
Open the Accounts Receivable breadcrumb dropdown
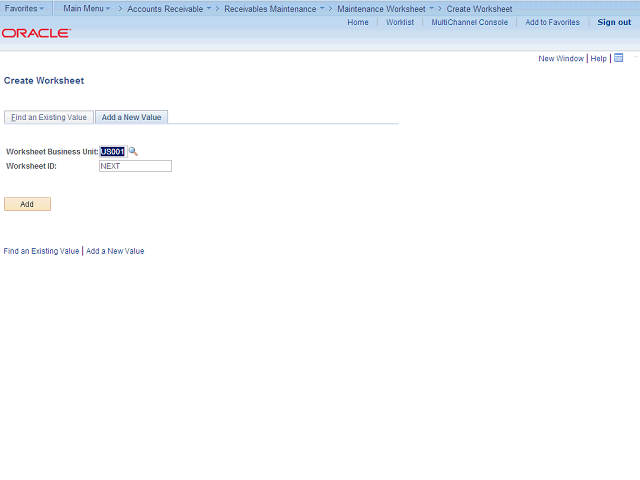[169, 9]
